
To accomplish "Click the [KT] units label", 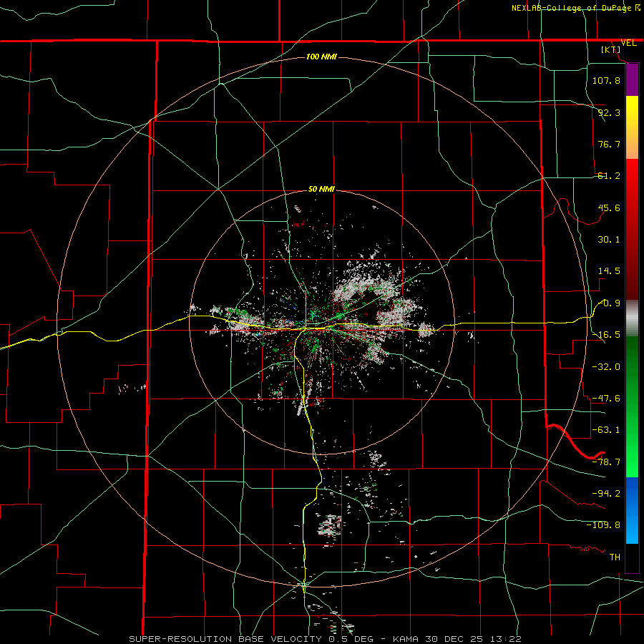I will tap(611, 49).
